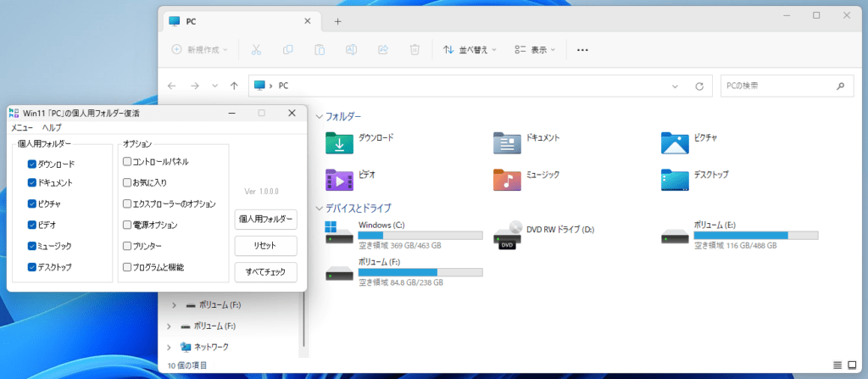The width and height of the screenshot is (868, 379).
Task: Enable the お気に入り option checkbox
Action: [127, 182]
